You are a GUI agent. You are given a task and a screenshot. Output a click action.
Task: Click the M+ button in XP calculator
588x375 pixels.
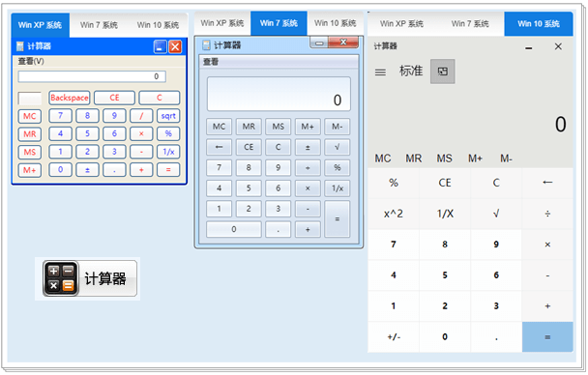point(30,170)
